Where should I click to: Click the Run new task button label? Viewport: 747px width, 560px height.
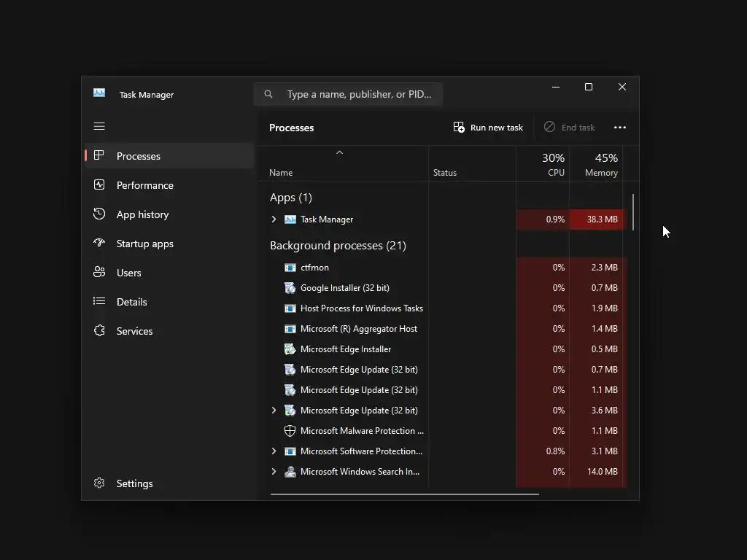tap(496, 128)
